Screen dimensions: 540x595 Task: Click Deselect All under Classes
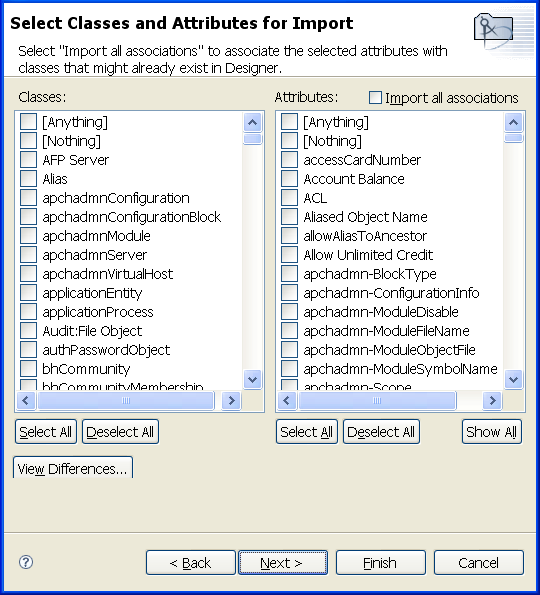(120, 431)
